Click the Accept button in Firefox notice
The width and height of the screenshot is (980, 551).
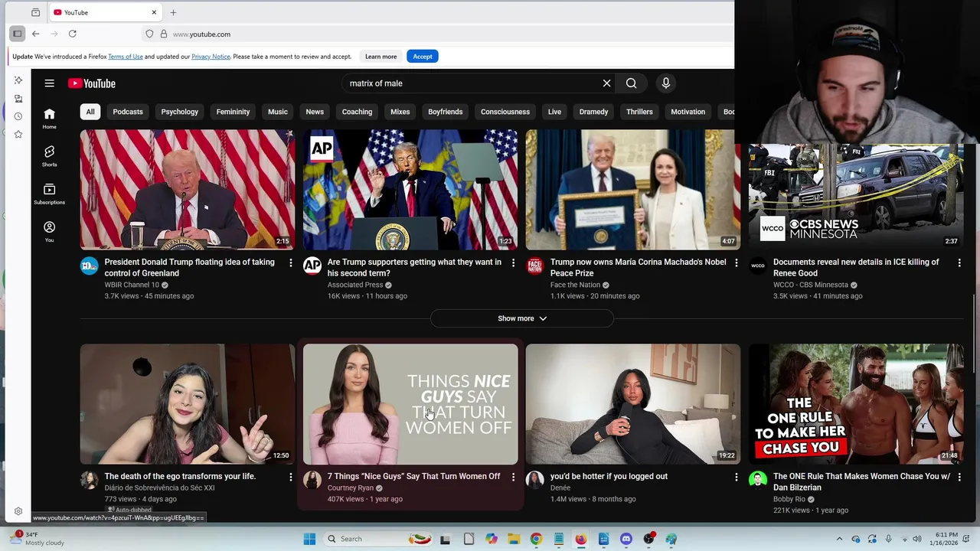click(423, 57)
